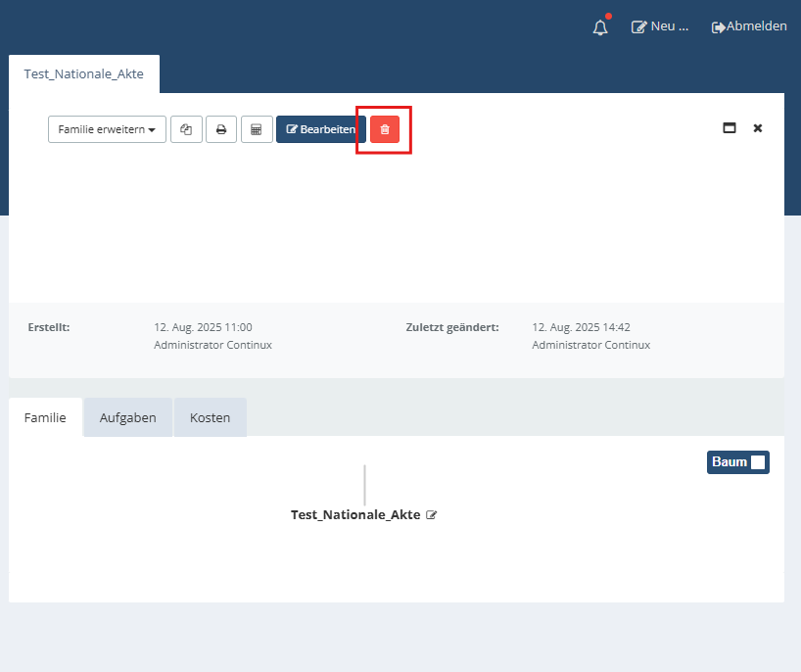
Task: Toggle the Baum checkbox
Action: pos(758,462)
